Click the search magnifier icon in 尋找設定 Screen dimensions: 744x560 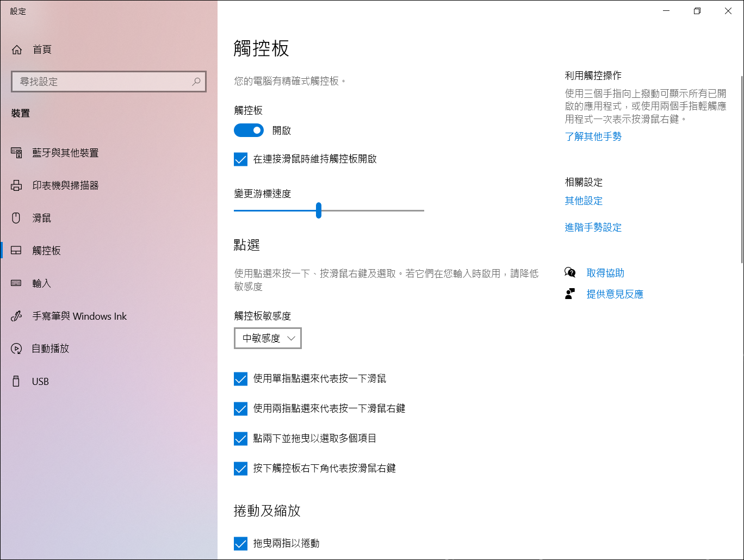pos(196,82)
